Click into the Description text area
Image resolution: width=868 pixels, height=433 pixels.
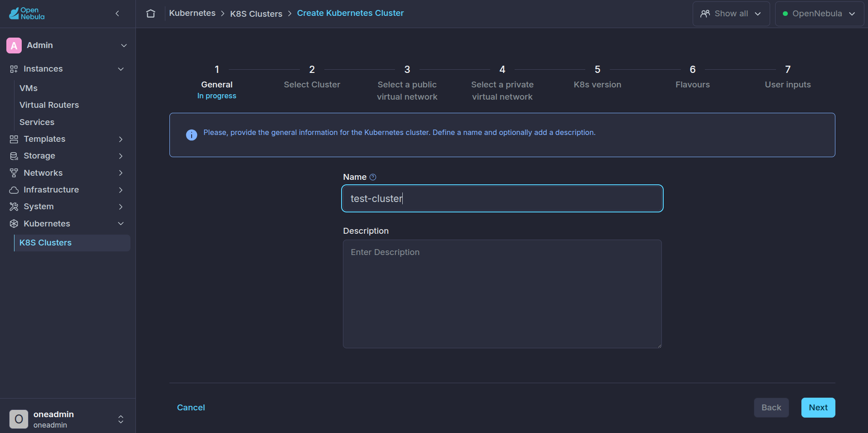coord(502,294)
